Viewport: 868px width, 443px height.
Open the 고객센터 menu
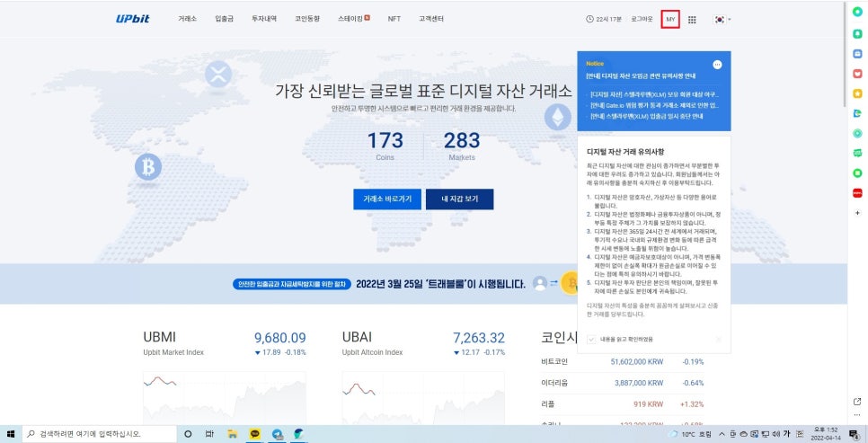[431, 19]
